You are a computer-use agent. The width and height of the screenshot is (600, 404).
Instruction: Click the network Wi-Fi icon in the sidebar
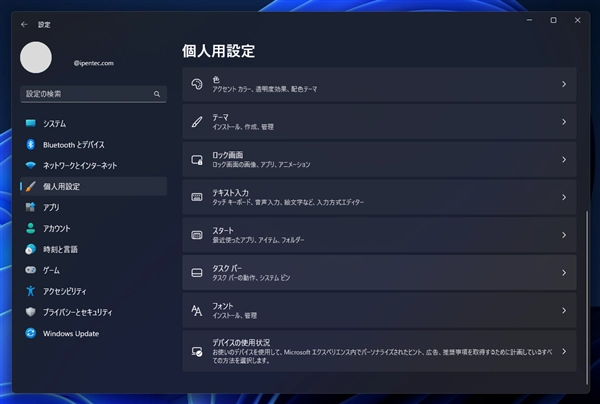[31, 165]
